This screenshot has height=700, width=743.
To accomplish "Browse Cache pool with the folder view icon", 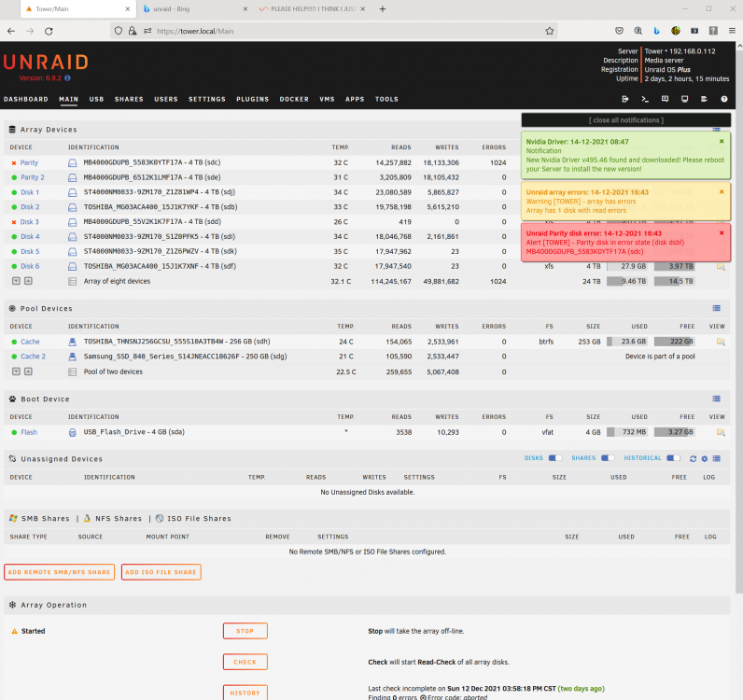I will coord(721,342).
